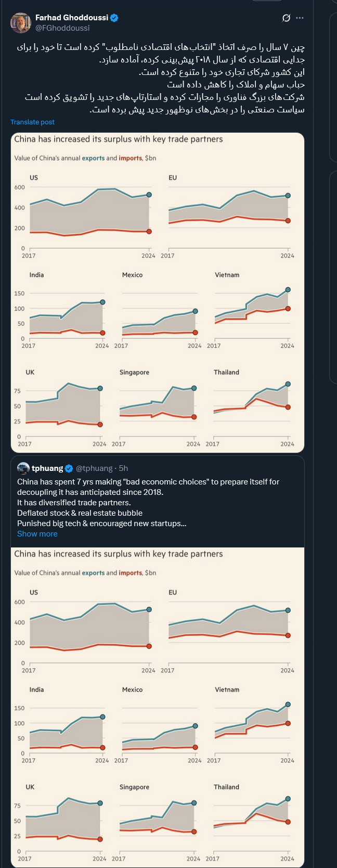Click the 5h timestamp on quoted post

point(123,468)
